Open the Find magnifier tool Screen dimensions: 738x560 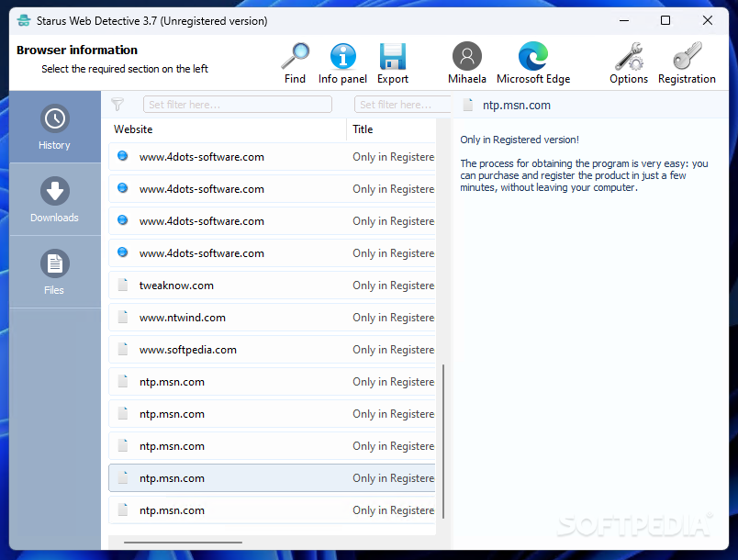295,63
